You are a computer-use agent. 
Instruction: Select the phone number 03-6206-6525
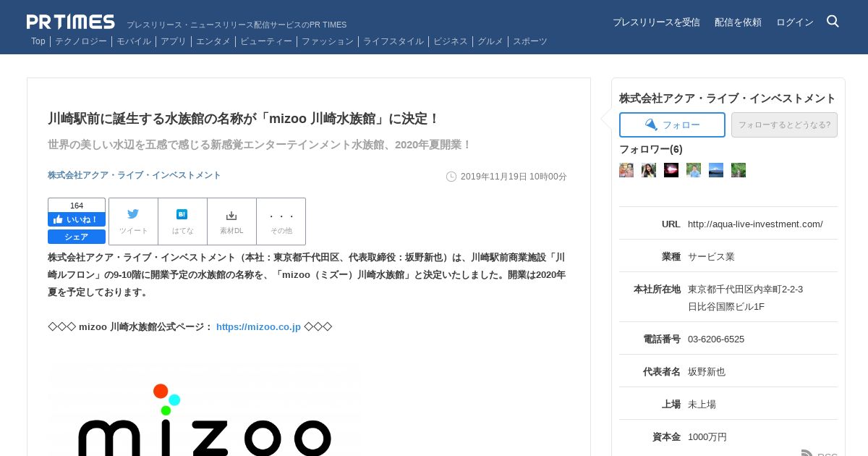[x=716, y=339]
